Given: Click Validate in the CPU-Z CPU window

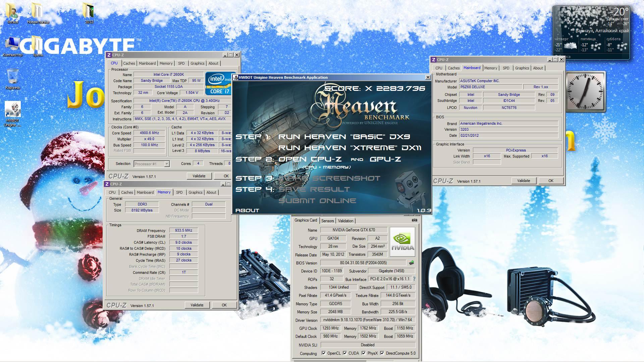Looking at the screenshot, I should [199, 176].
